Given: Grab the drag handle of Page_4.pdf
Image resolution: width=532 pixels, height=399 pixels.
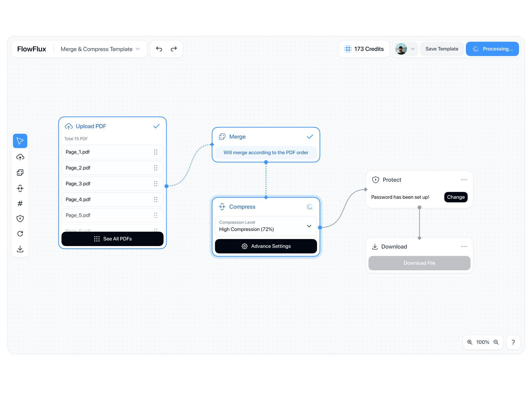Looking at the screenshot, I should (156, 199).
